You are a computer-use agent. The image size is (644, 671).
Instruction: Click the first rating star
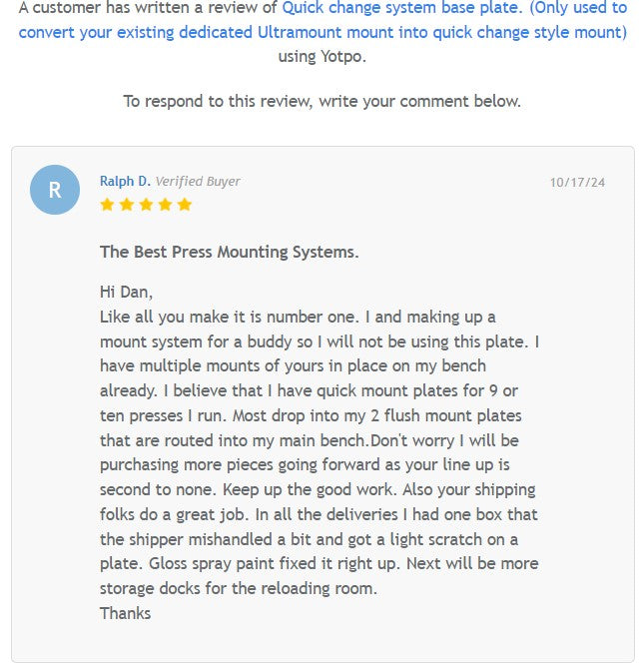(x=108, y=205)
